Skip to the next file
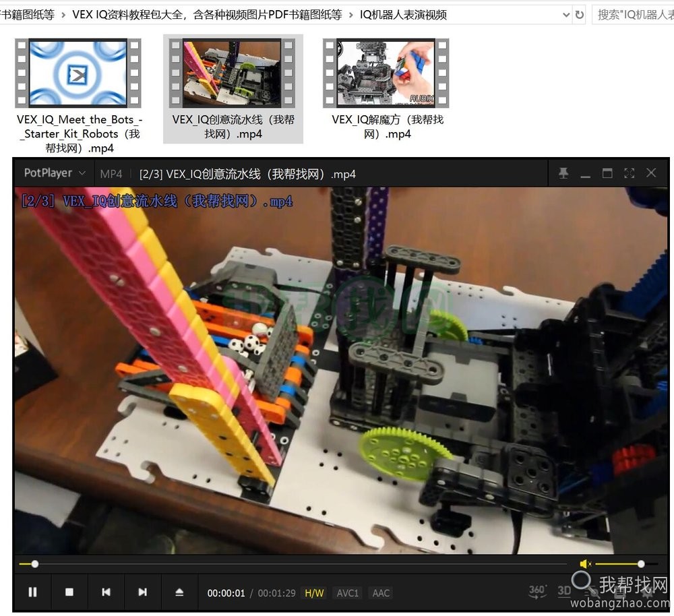This screenshot has height=616, width=674. [x=143, y=592]
